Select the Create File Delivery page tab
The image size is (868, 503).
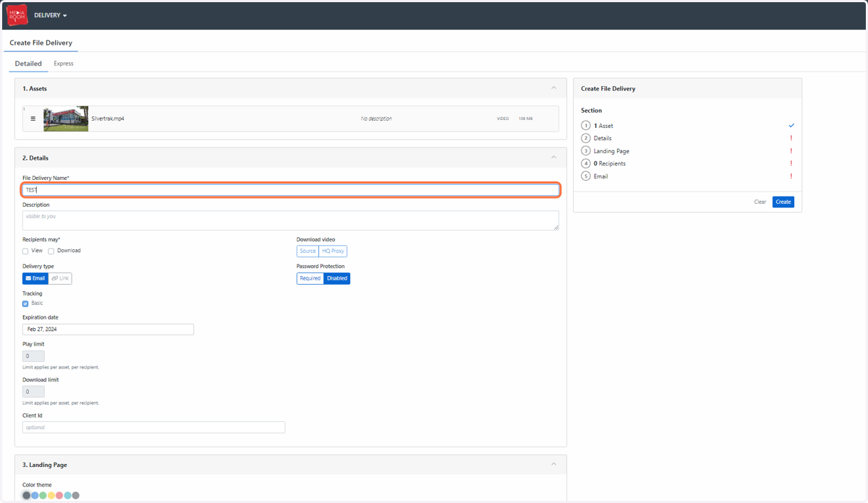41,43
